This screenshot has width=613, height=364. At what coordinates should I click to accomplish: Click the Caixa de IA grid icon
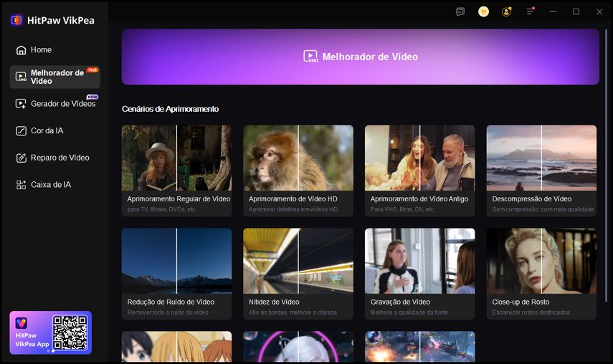coord(21,185)
